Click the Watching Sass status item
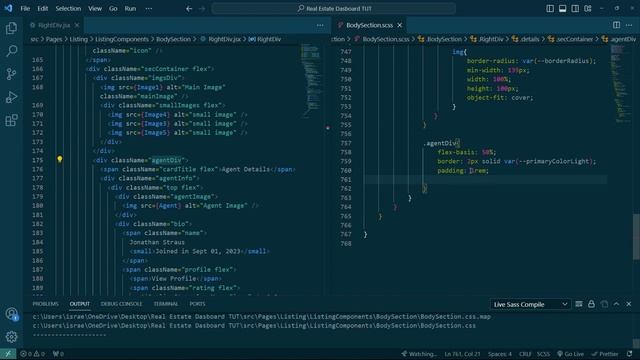The width and height of the screenshot is (640, 360). (x=419, y=354)
